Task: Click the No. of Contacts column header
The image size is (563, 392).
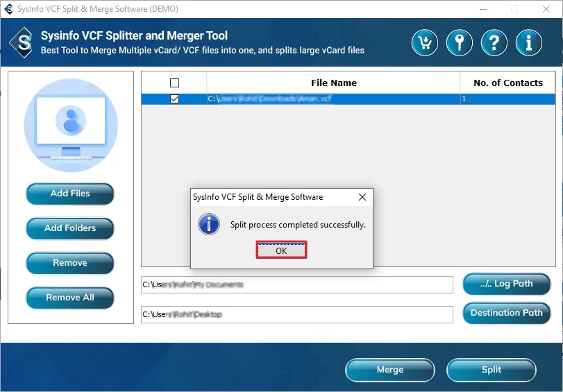Action: pyautogui.click(x=507, y=83)
